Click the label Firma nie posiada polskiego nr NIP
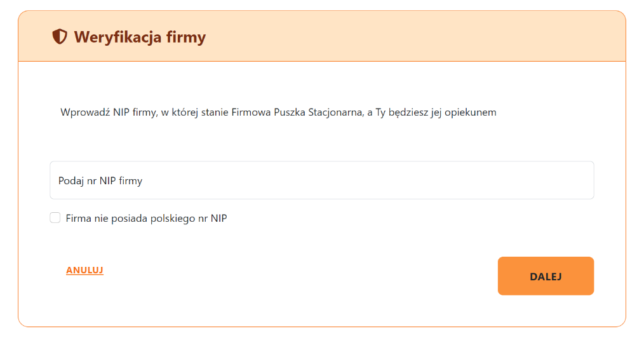 tap(146, 219)
